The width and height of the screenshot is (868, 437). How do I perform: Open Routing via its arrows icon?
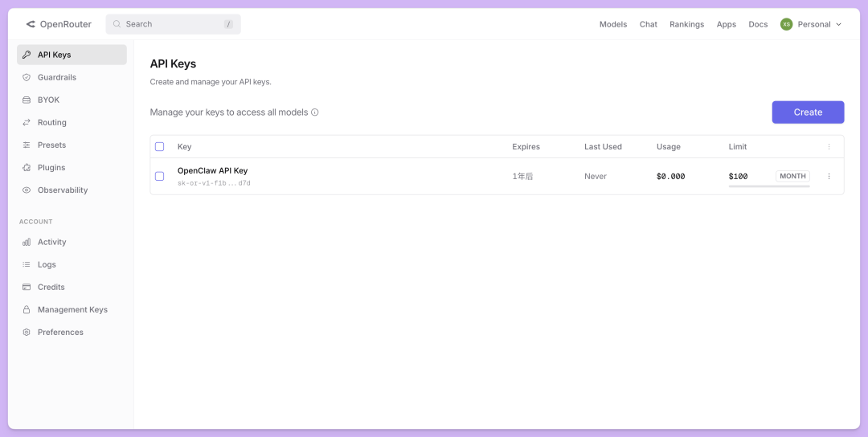pyautogui.click(x=27, y=123)
